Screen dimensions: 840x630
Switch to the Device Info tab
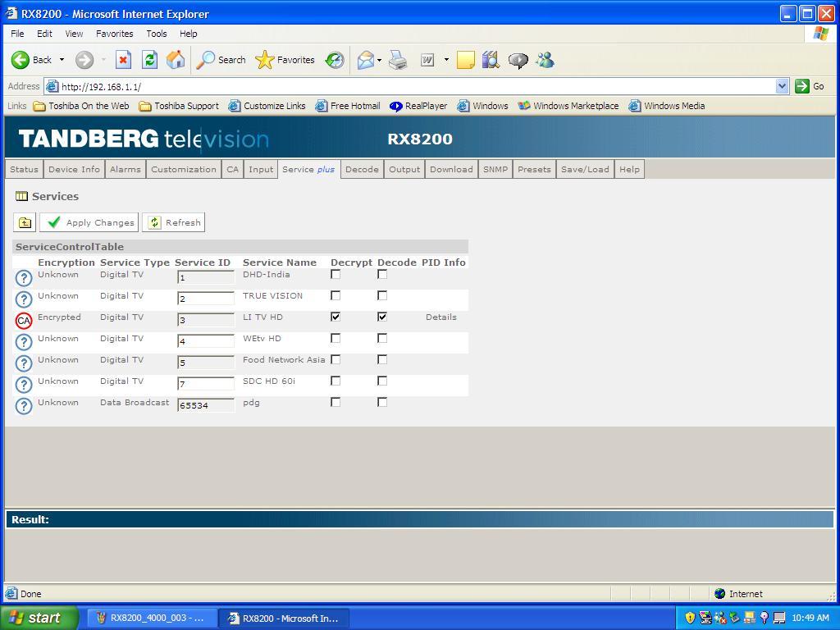point(74,169)
